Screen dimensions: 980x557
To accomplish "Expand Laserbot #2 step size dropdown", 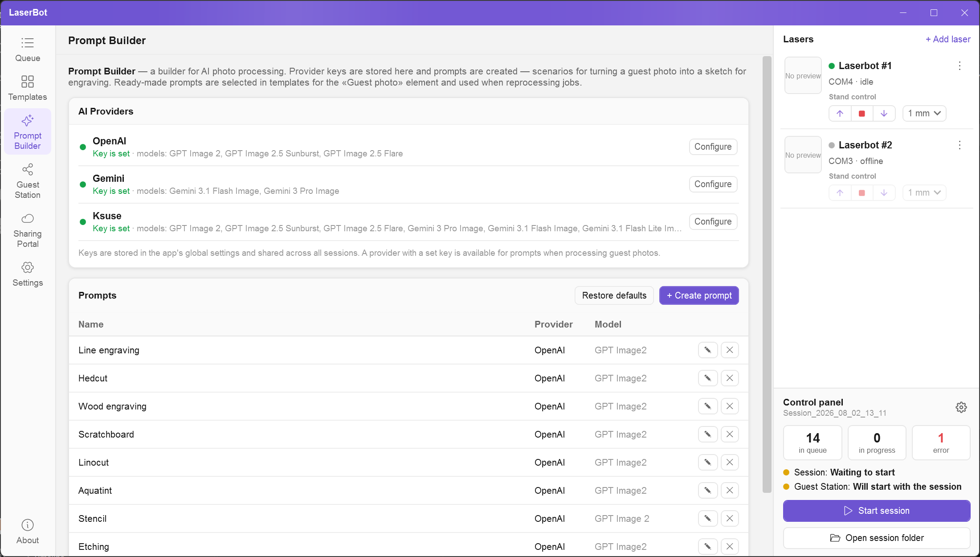I will point(924,193).
